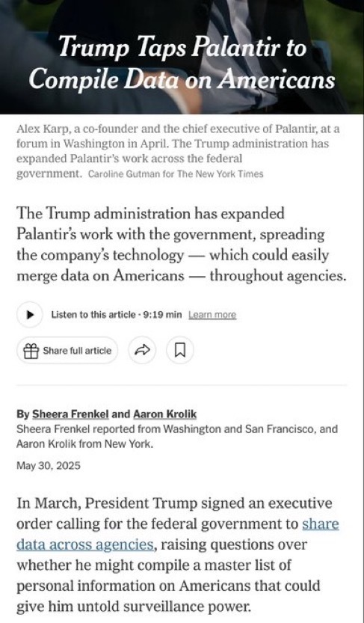Open the "Learn more" audio link
The image size is (364, 623).
(212, 315)
